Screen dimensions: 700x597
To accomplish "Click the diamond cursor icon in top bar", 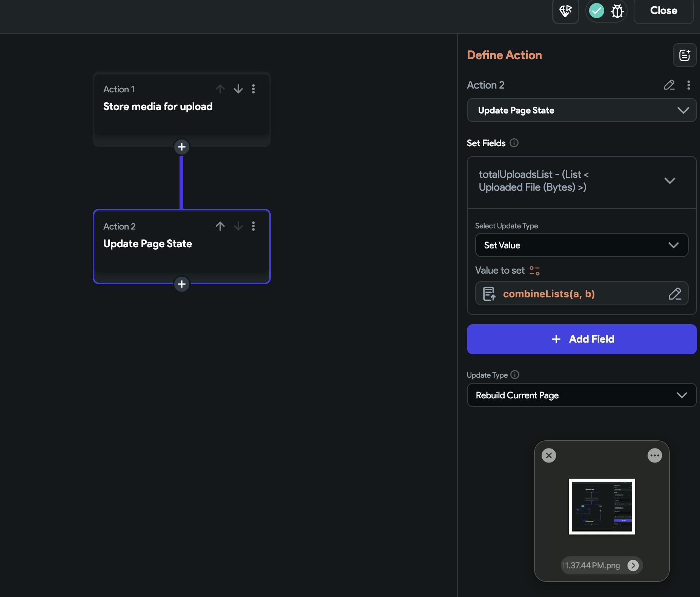I will pos(565,11).
